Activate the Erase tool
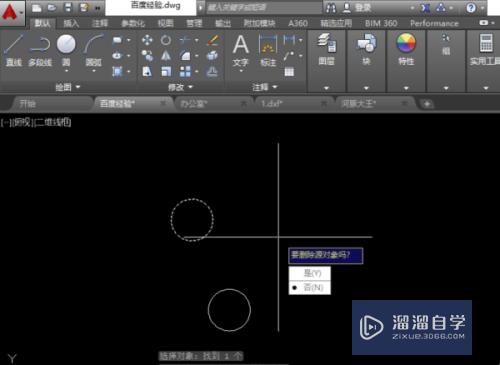The image size is (500, 365). point(213,40)
